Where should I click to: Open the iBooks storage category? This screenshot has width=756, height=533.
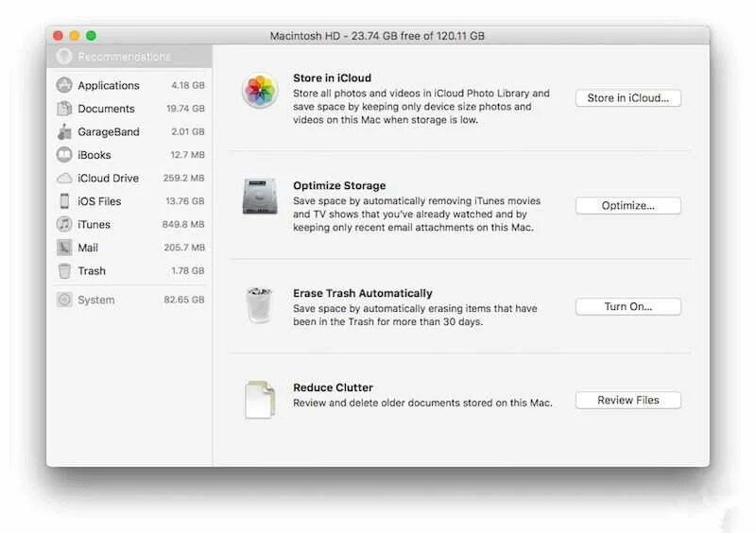[x=129, y=155]
